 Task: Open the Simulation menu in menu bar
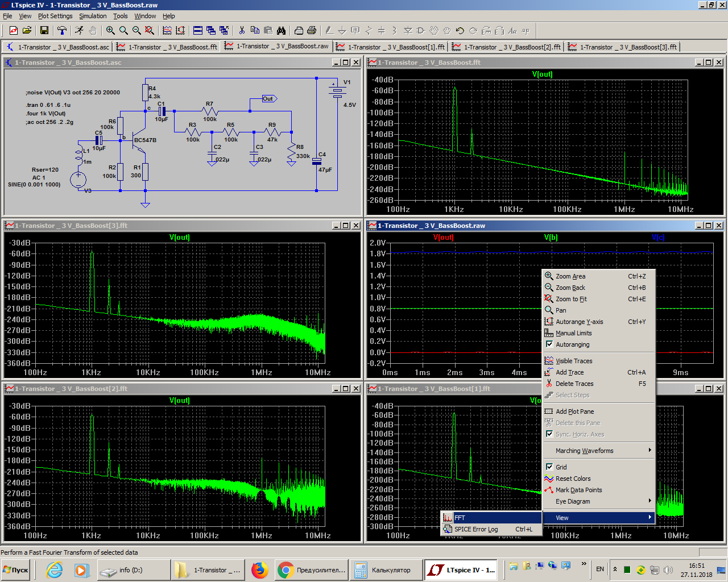coord(92,16)
